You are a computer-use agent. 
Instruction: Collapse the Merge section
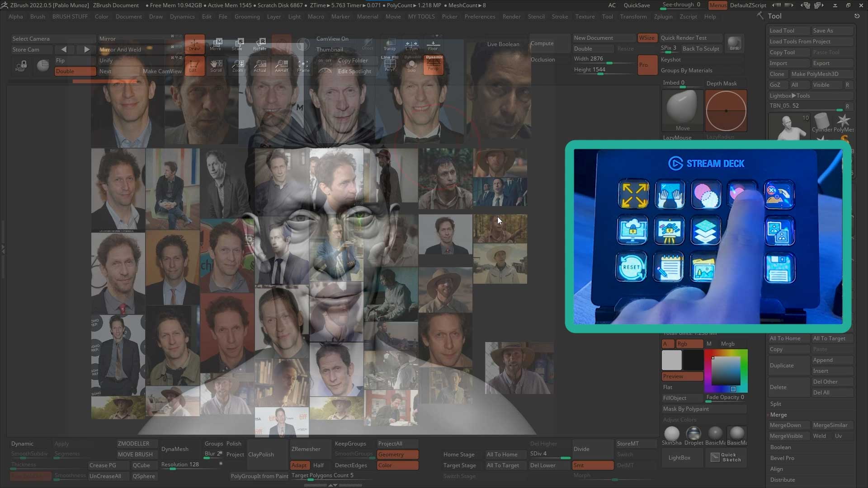click(778, 415)
